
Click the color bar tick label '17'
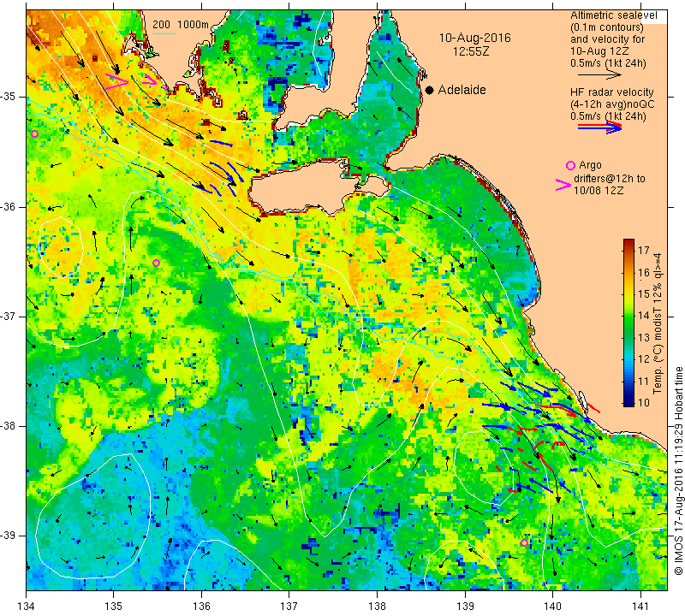pyautogui.click(x=644, y=250)
